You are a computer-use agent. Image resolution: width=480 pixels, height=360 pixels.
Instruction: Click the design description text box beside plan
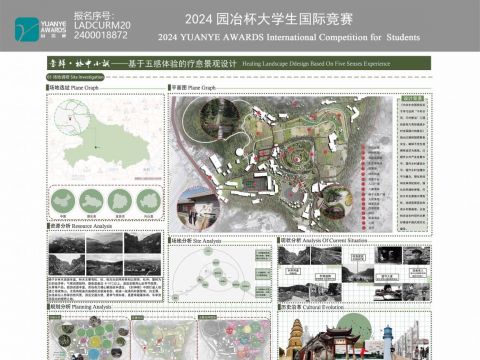pos(413,164)
